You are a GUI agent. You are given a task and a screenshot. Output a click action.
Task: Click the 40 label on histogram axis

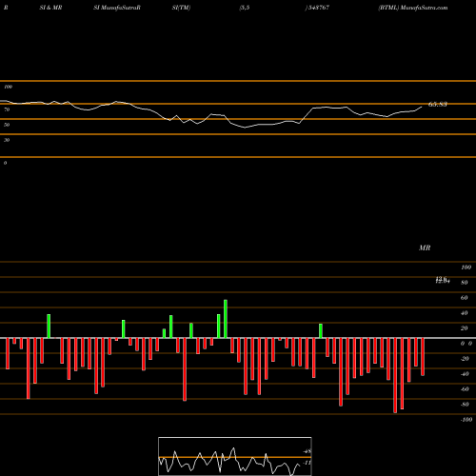(465, 313)
